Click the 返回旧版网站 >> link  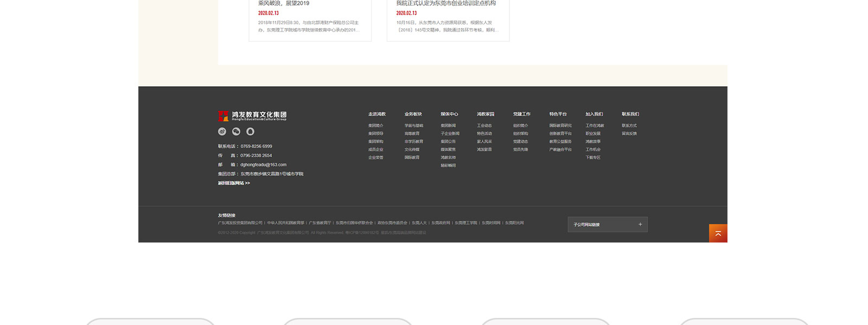[234, 183]
